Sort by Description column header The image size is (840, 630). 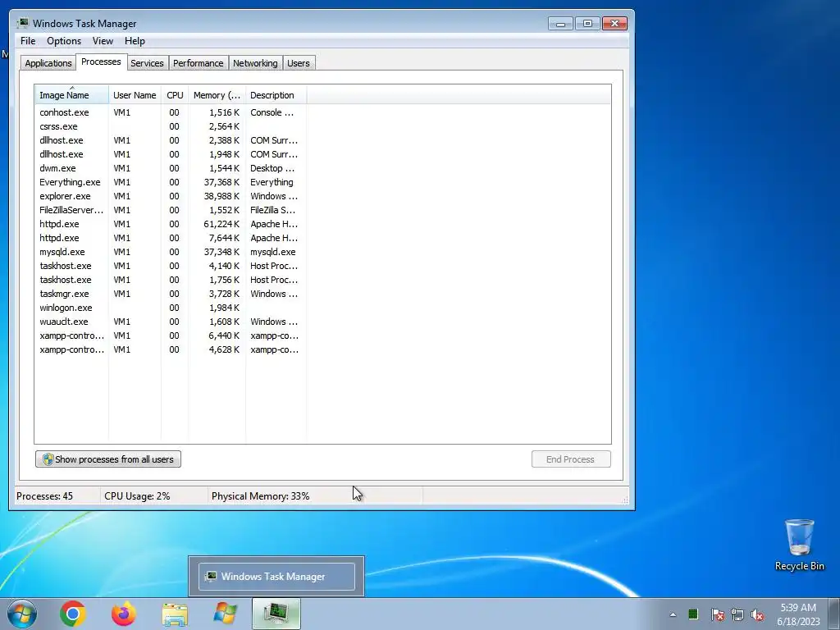(x=276, y=95)
